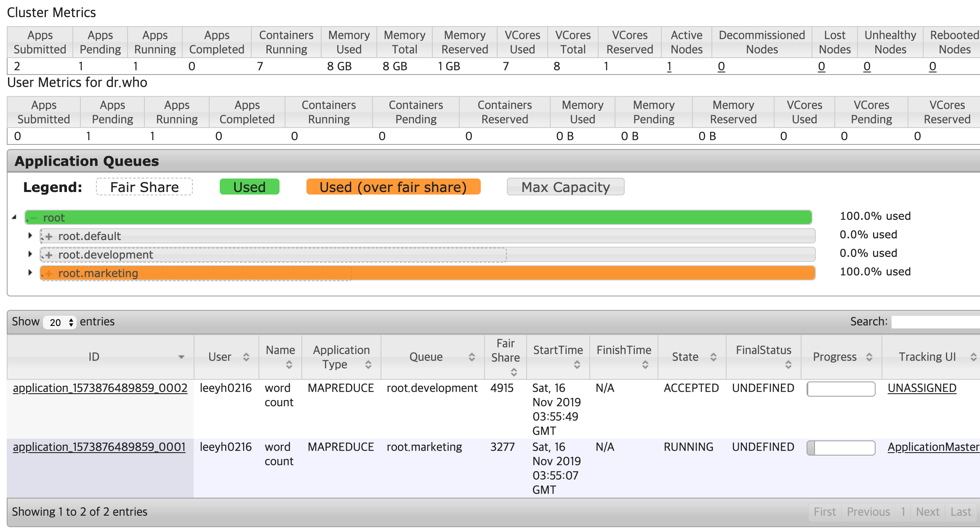
Task: Open application_1573876489859_0001 details link
Action: tap(99, 447)
